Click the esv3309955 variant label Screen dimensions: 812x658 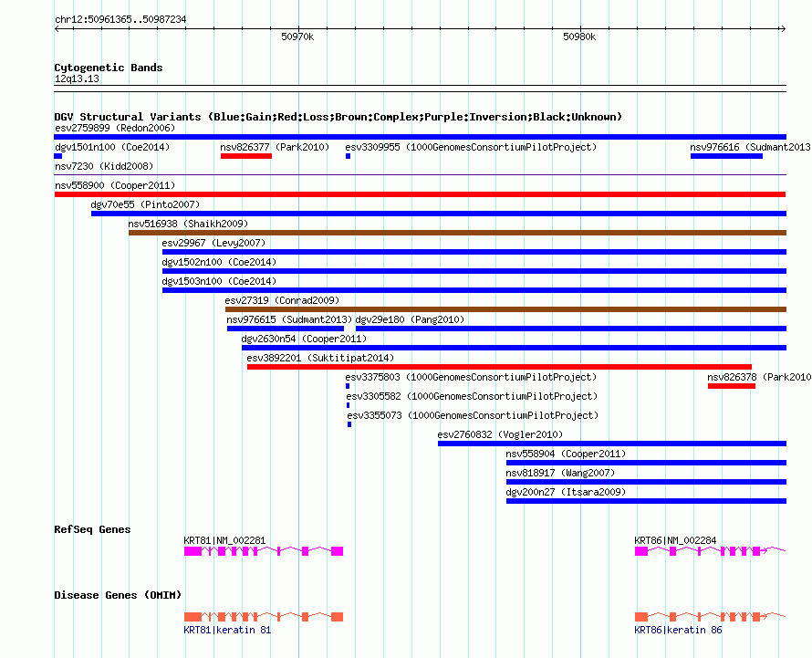(471, 147)
